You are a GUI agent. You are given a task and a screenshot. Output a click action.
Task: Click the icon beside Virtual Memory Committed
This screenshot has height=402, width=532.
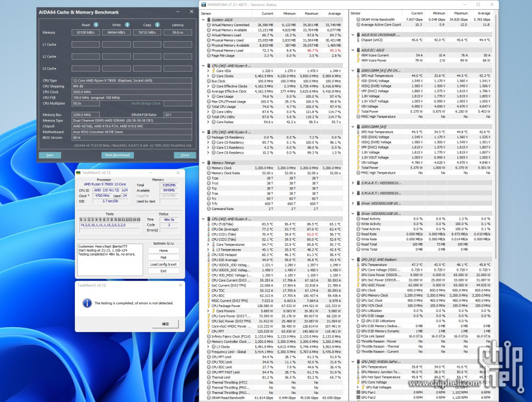coord(208,25)
